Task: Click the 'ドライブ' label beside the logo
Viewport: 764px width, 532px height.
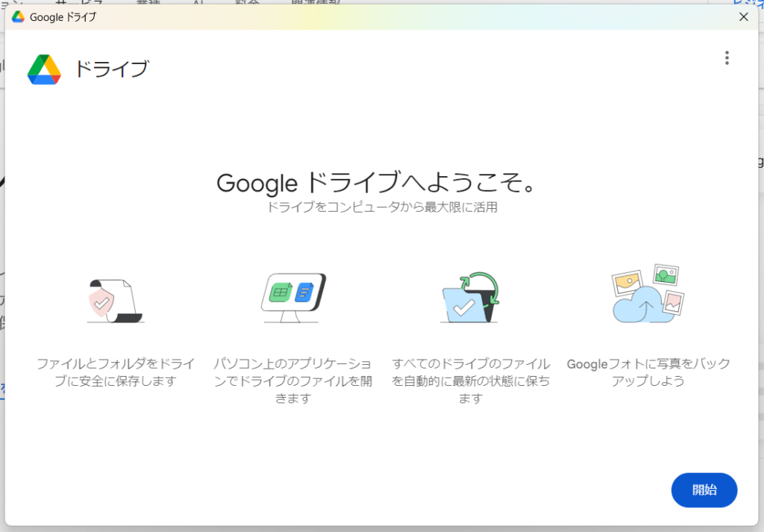Action: tap(110, 69)
